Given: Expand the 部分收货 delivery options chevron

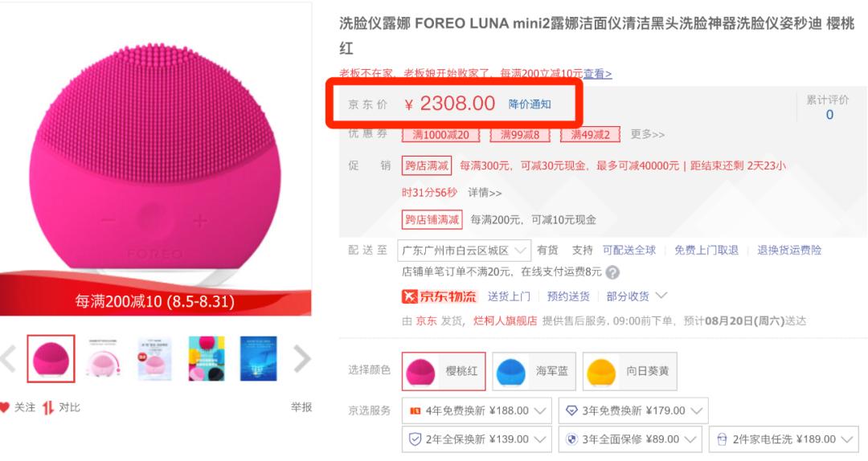Looking at the screenshot, I should click(x=661, y=296).
